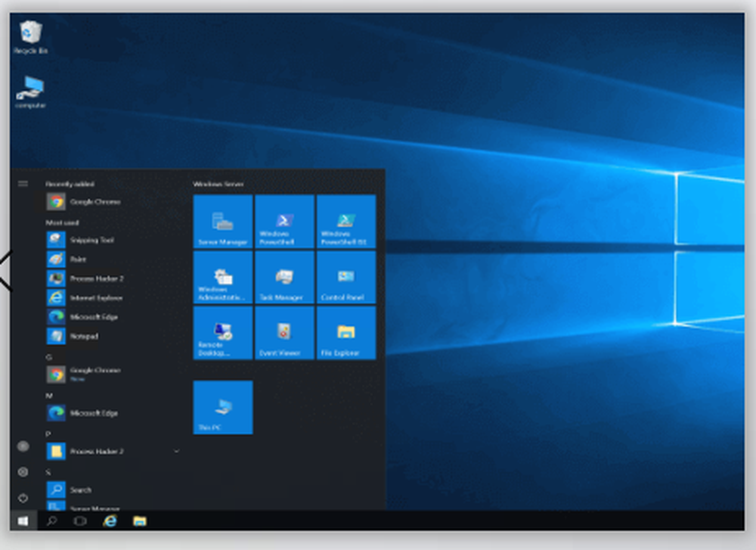Click the letter M app list header
The width and height of the screenshot is (756, 550).
click(x=48, y=396)
